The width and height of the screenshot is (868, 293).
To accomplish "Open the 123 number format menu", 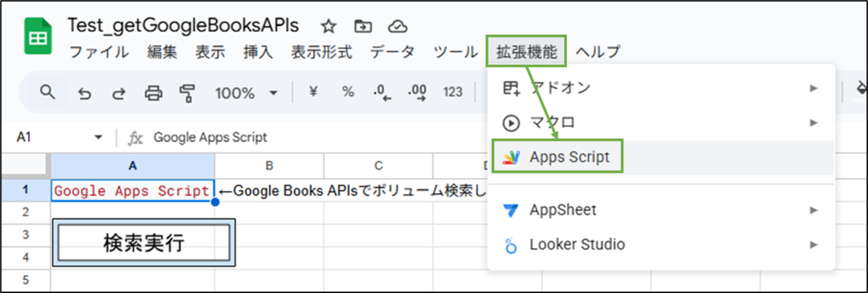I will click(x=453, y=92).
